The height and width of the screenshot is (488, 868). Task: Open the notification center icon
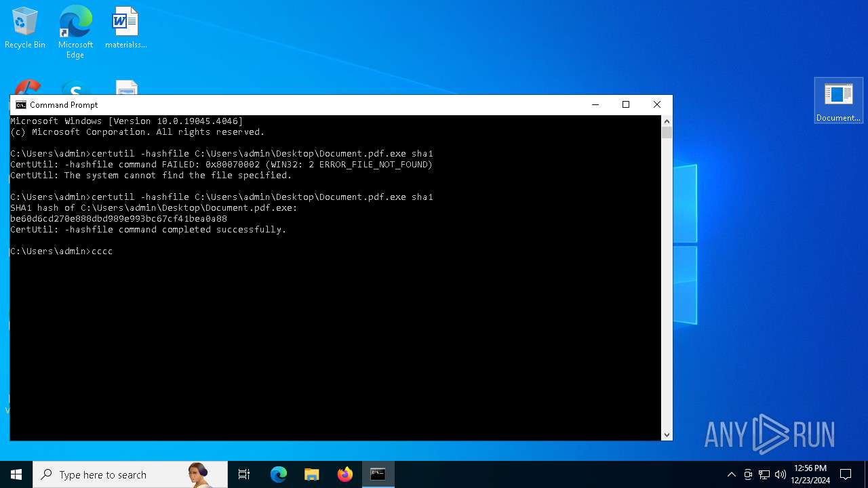pyautogui.click(x=846, y=474)
